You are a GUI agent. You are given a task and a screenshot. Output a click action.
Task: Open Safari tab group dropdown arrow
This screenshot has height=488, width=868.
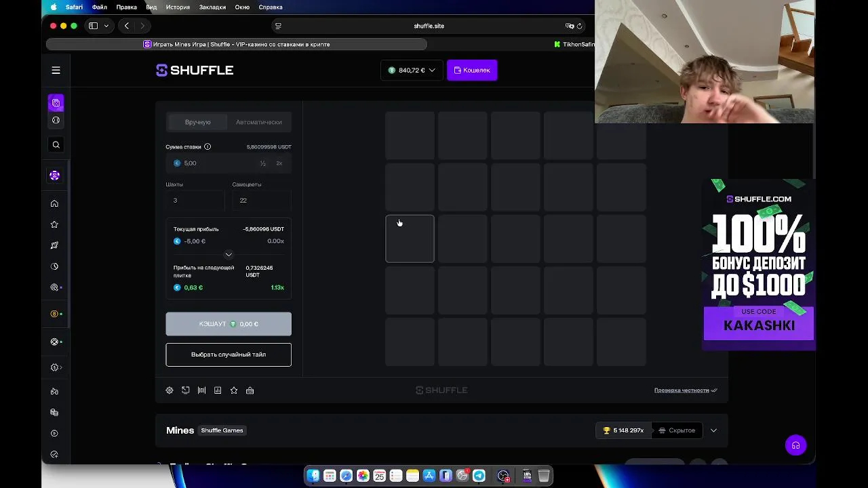click(106, 26)
